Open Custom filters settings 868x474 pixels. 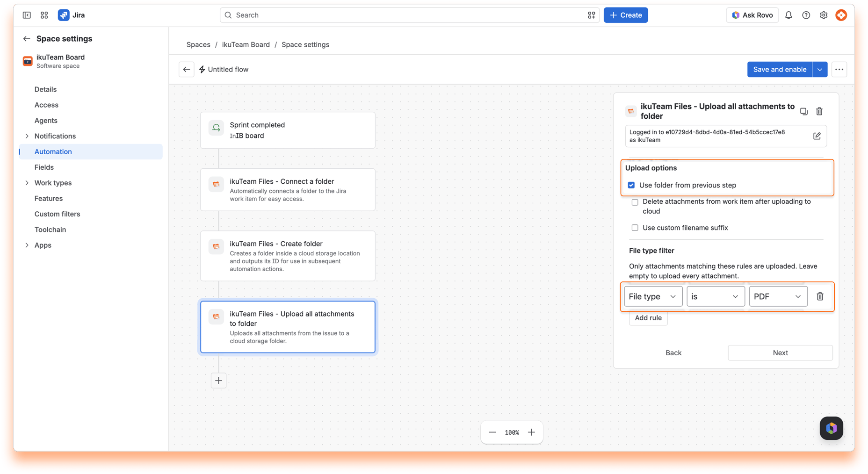pos(57,214)
